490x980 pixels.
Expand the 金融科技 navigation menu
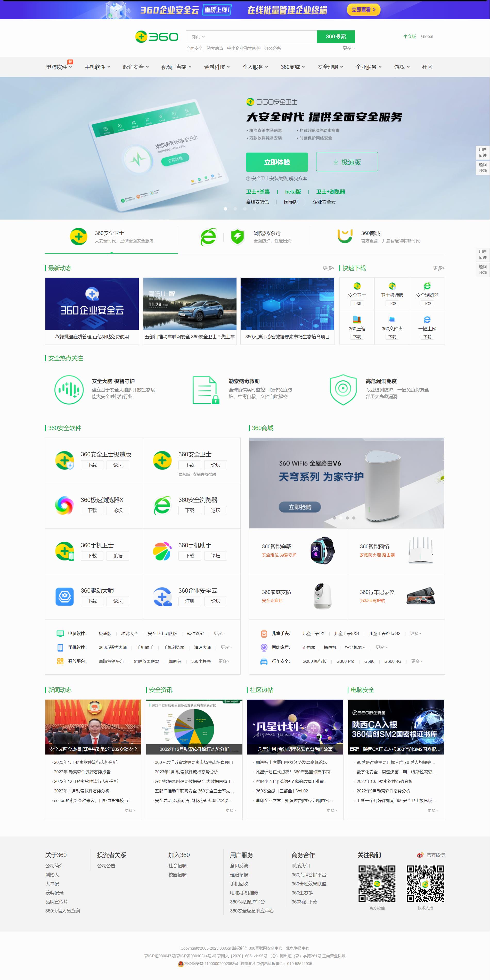coord(217,67)
